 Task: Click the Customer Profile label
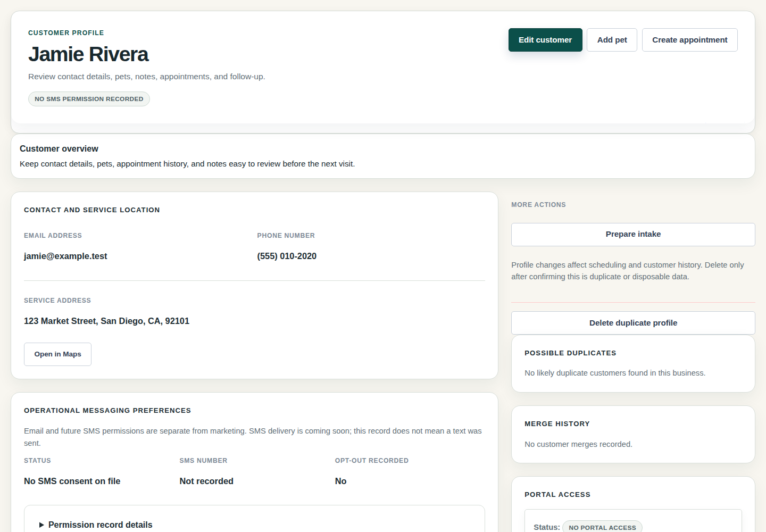point(66,33)
